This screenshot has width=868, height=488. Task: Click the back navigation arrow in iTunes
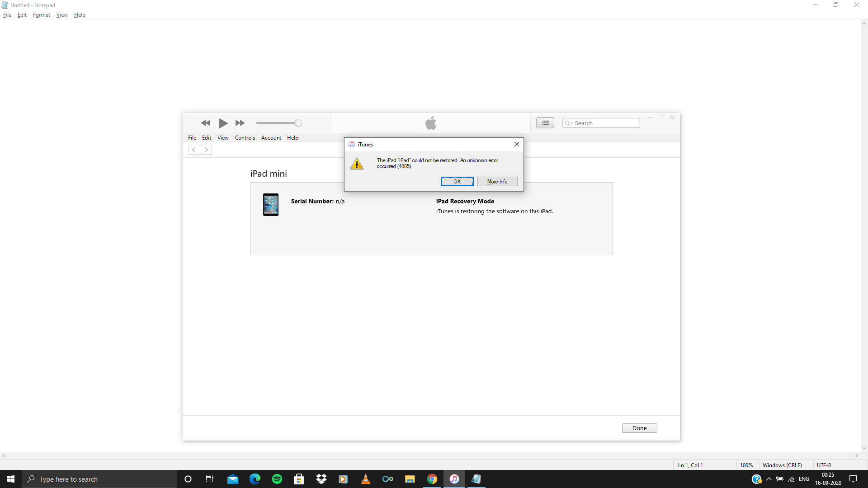tap(193, 150)
